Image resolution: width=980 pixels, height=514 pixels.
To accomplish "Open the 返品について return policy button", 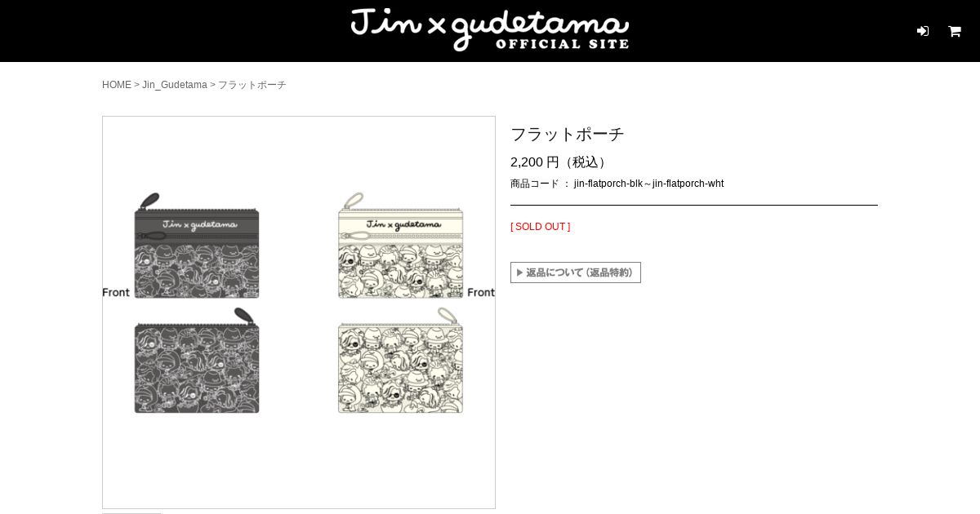I will pos(576,273).
